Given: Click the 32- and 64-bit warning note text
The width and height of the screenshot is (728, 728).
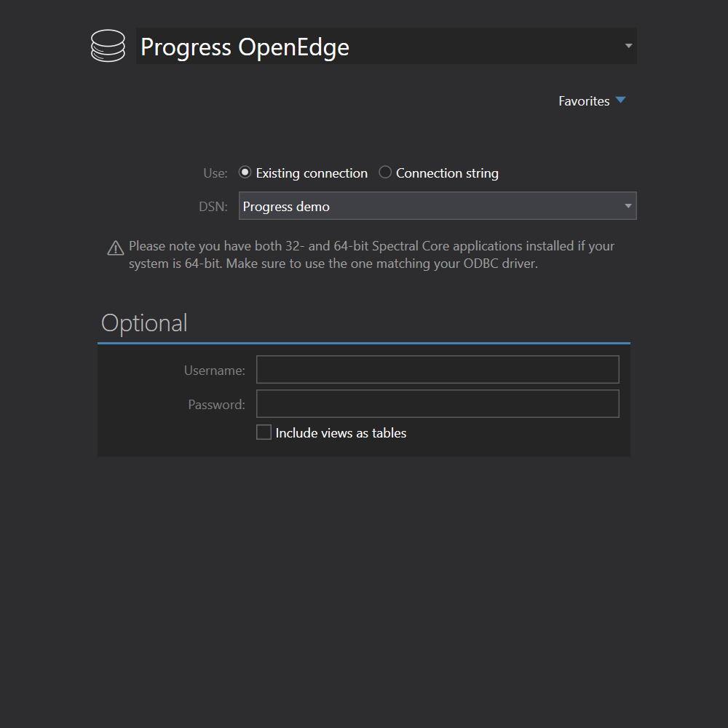Looking at the screenshot, I should click(371, 255).
